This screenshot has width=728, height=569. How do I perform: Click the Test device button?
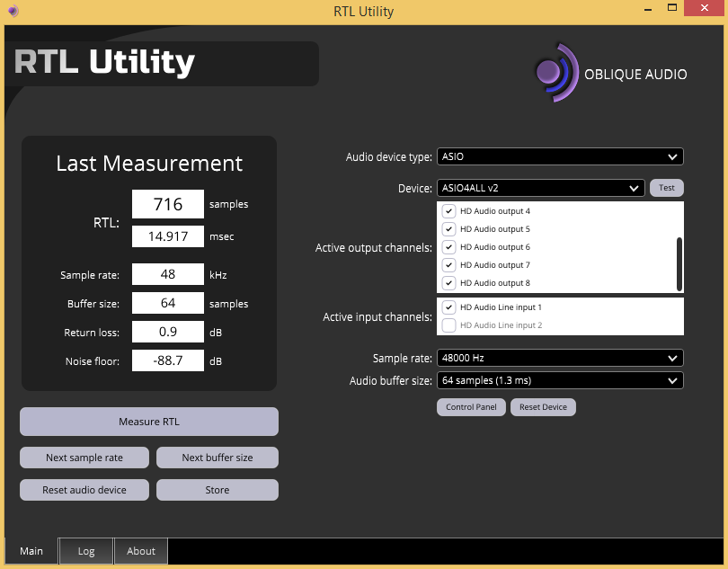[666, 188]
